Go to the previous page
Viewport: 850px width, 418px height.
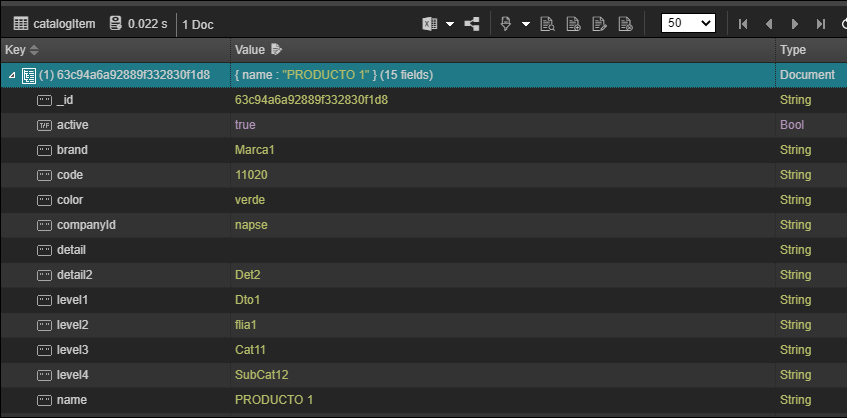pos(769,24)
